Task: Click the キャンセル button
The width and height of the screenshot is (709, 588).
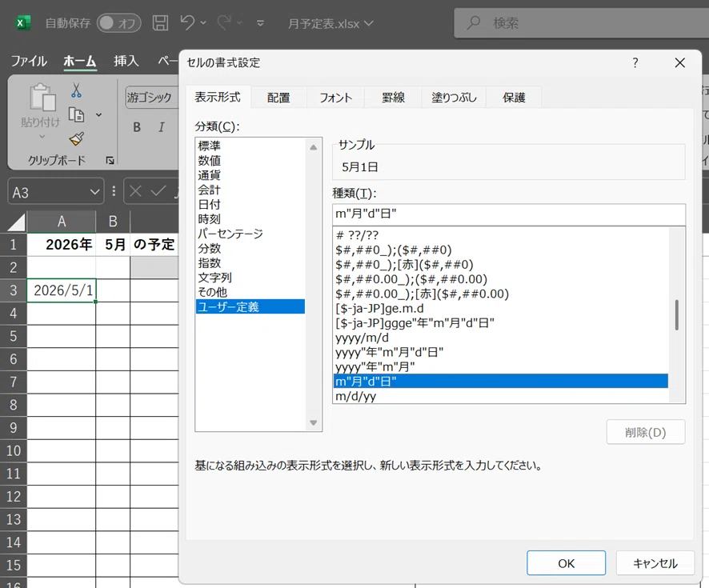Action: click(x=655, y=563)
